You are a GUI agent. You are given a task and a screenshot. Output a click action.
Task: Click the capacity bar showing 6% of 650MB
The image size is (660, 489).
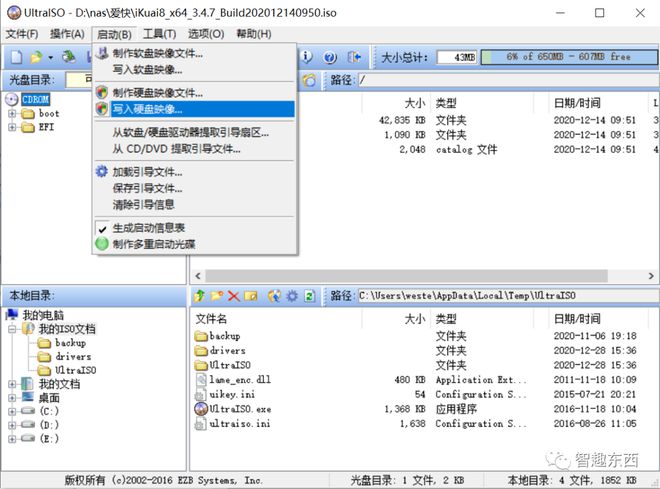569,57
